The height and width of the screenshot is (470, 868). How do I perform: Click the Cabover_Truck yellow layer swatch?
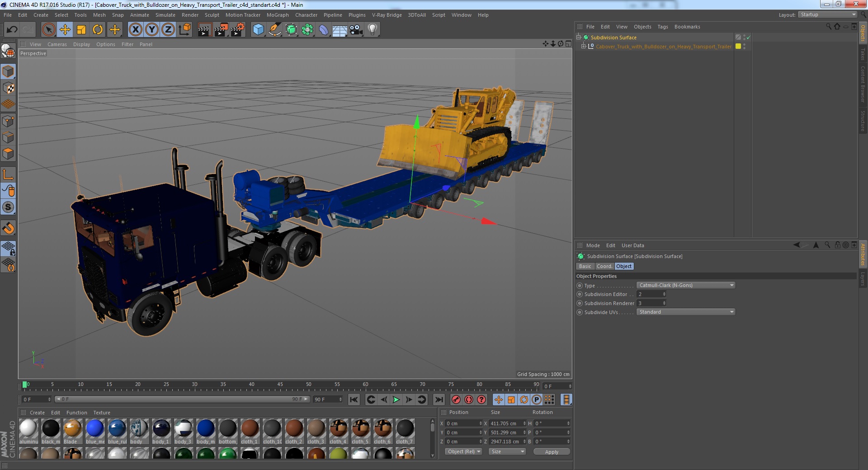pyautogui.click(x=738, y=46)
